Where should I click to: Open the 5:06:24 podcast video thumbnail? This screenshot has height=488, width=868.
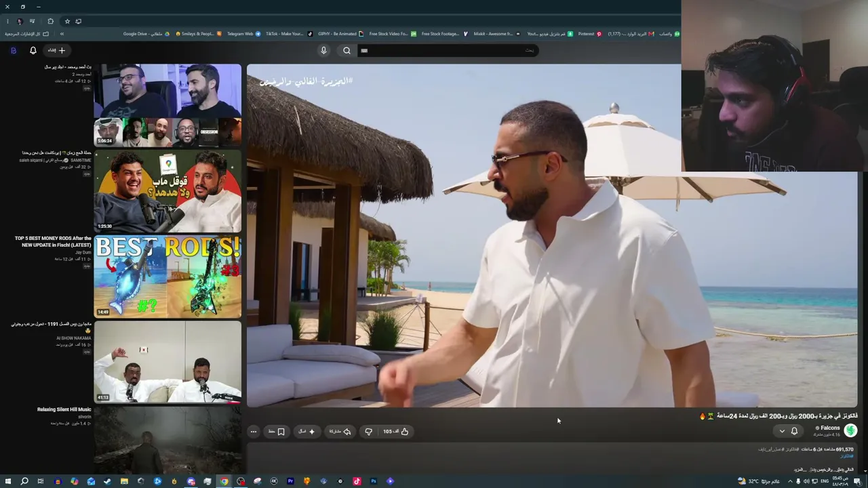167,105
